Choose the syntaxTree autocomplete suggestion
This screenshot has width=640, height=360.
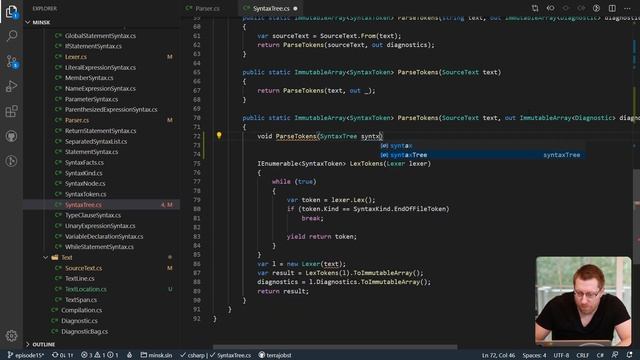482,155
